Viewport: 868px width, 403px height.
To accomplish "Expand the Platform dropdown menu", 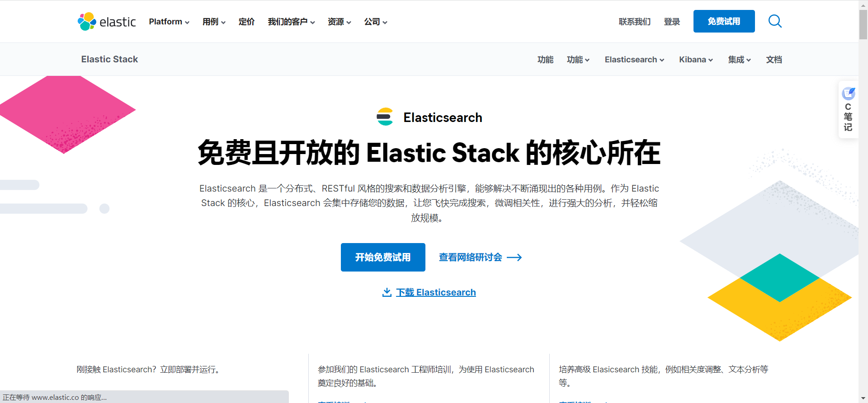I will pyautogui.click(x=169, y=22).
